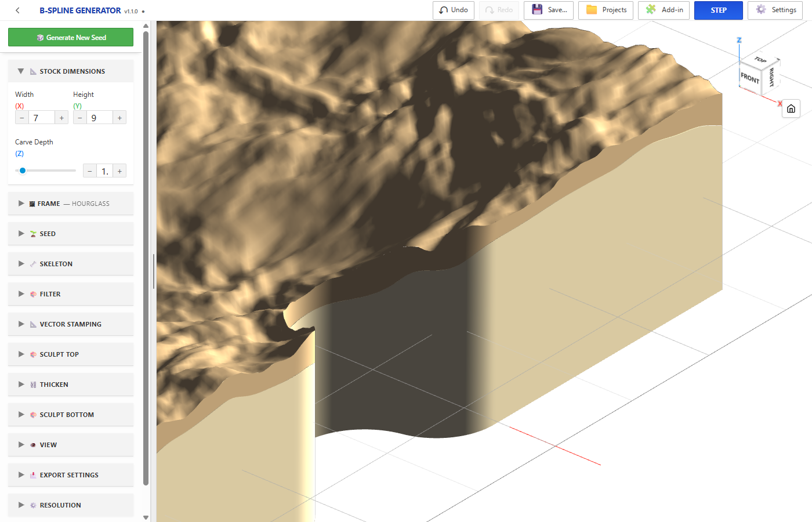Click the Sculpt Bottom icon
The width and height of the screenshot is (812, 522).
click(33, 415)
